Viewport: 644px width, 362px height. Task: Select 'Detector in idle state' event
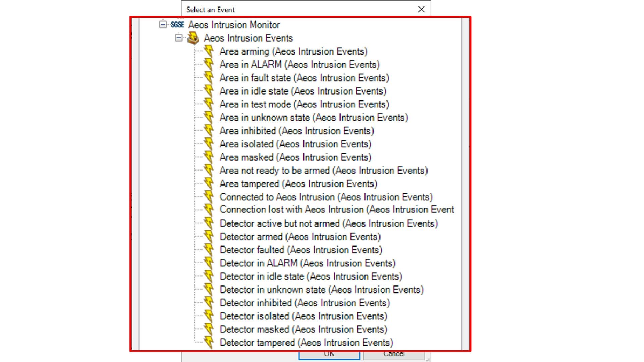coord(311,276)
